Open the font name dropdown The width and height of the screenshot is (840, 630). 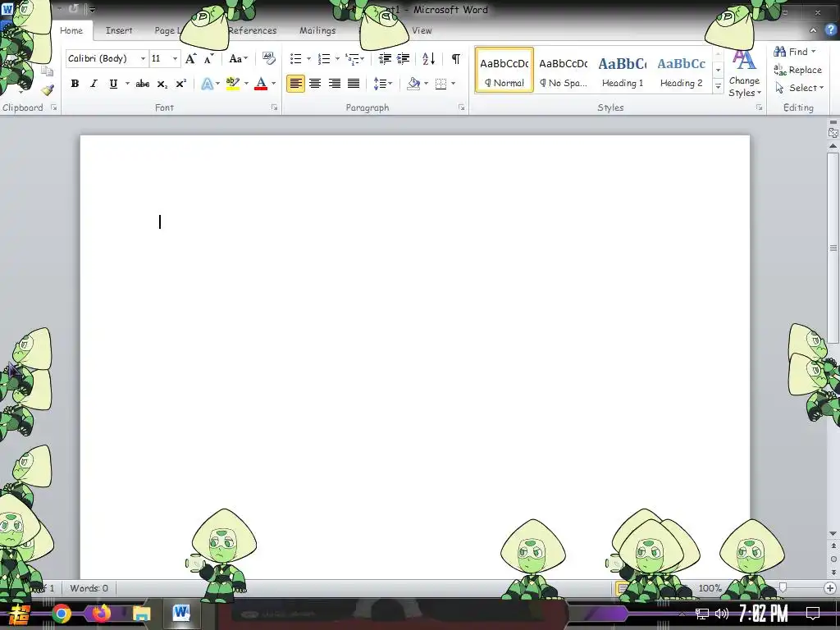143,59
